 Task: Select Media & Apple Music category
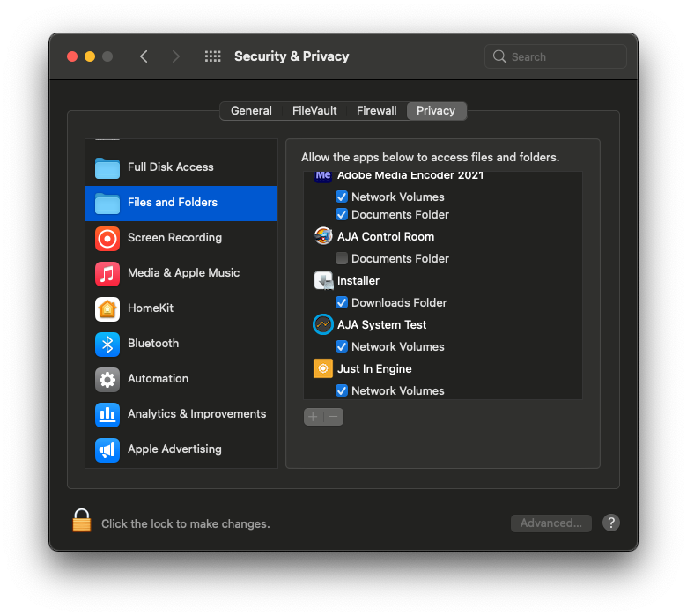click(x=181, y=273)
